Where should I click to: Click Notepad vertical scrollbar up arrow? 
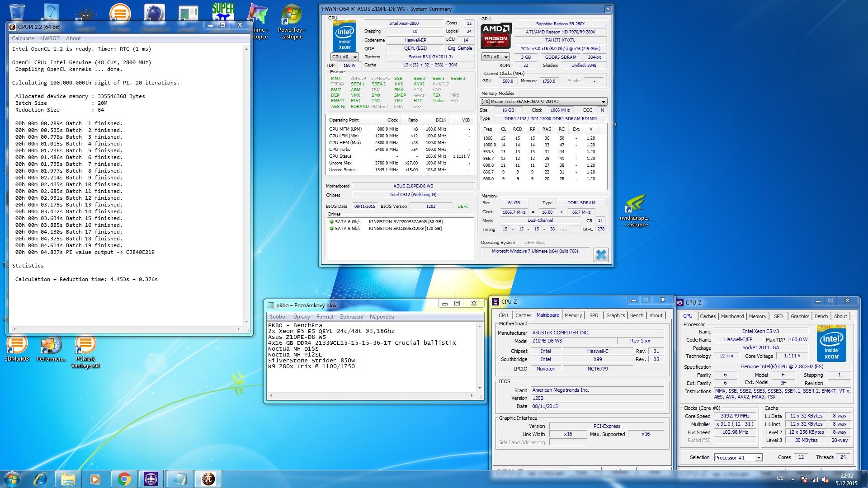480,325
